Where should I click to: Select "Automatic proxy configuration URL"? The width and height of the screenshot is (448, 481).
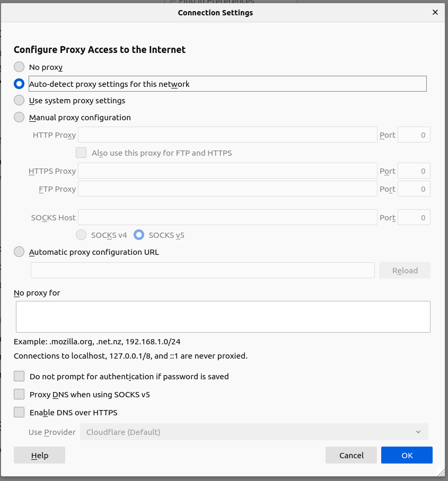[x=19, y=252]
